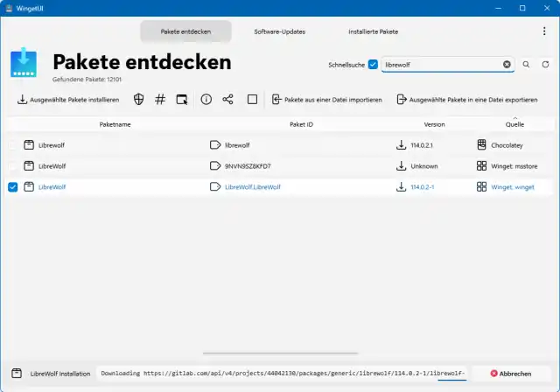The width and height of the screenshot is (560, 392).
Task: Select the LibreWolf.LibreWolf package ID
Action: (253, 186)
